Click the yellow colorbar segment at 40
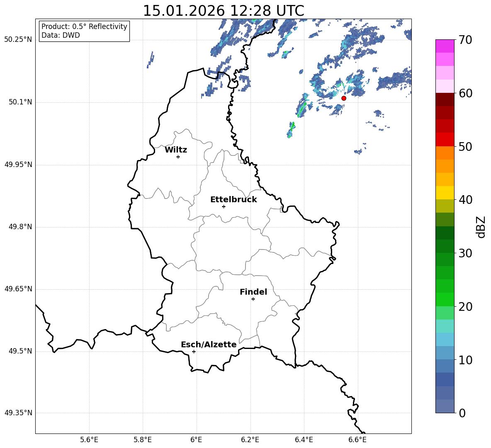Screen dimensions: 491x448 (x=445, y=193)
